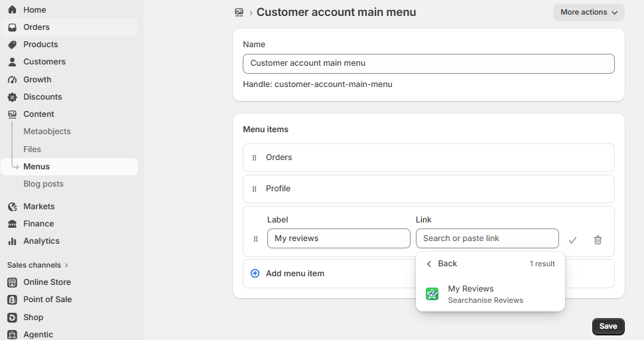This screenshot has height=340, width=644.
Task: Delete the My reviews menu item
Action: tap(598, 240)
